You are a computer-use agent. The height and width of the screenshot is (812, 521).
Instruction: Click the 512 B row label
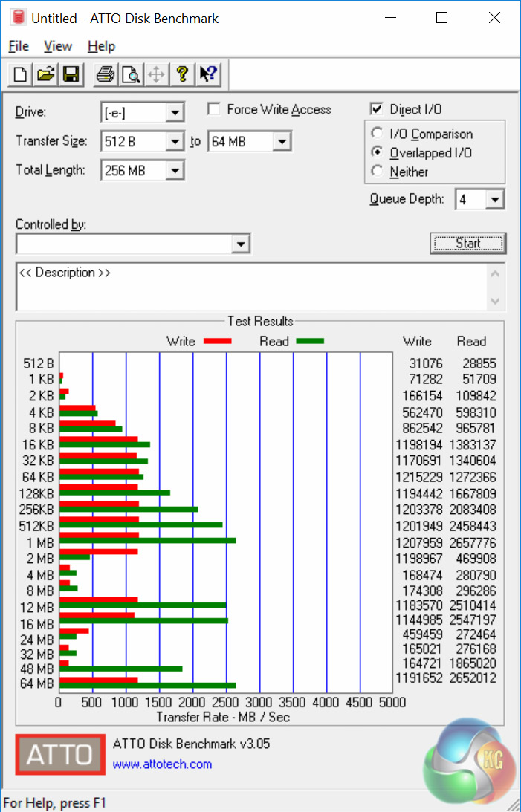point(39,363)
